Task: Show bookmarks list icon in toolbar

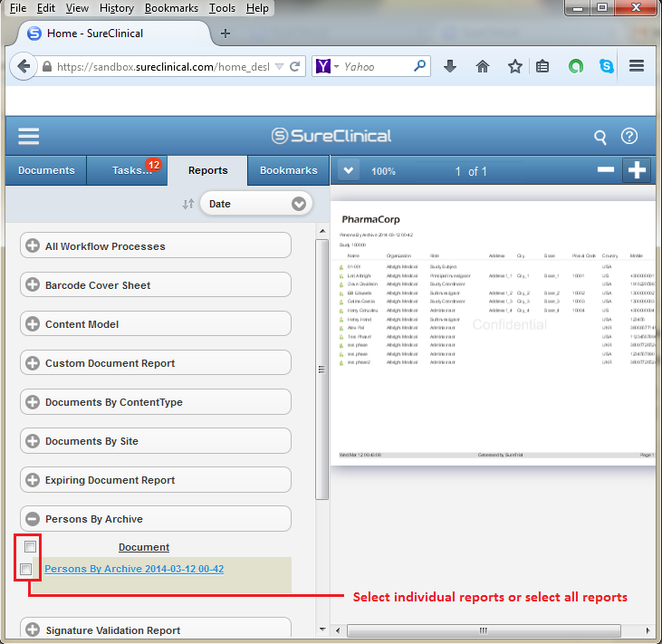Action: click(542, 66)
